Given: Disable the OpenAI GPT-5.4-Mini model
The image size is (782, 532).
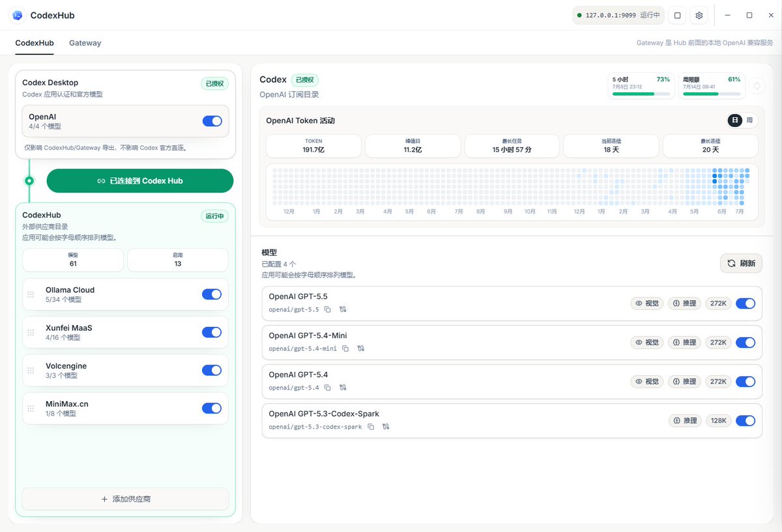Looking at the screenshot, I should [x=746, y=343].
